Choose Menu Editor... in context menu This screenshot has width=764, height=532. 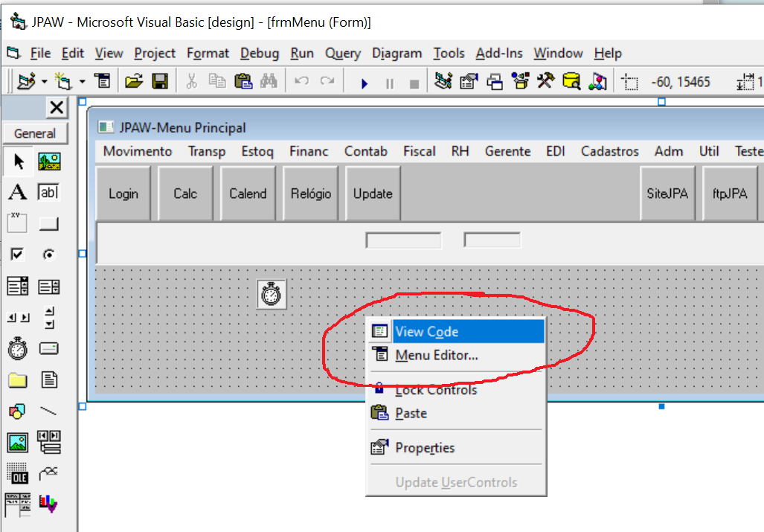click(x=456, y=355)
